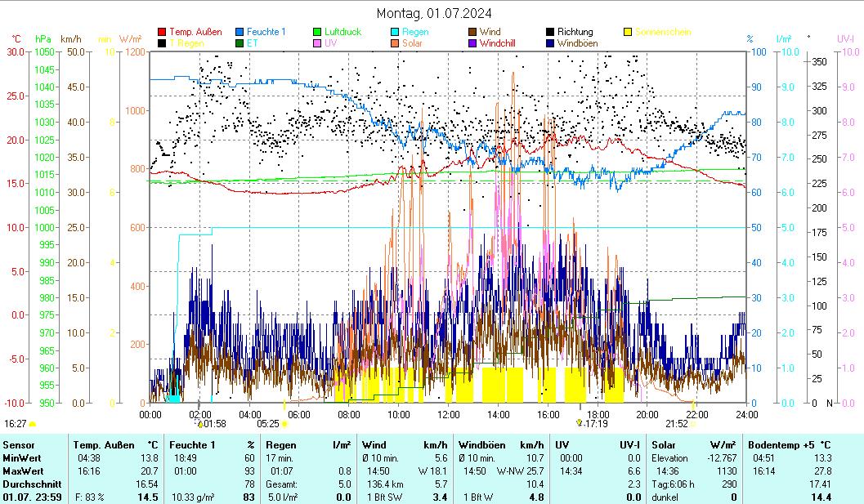Click the Feuchte 1 column header in the table
Image resolution: width=864 pixels, height=504 pixels.
[192, 445]
